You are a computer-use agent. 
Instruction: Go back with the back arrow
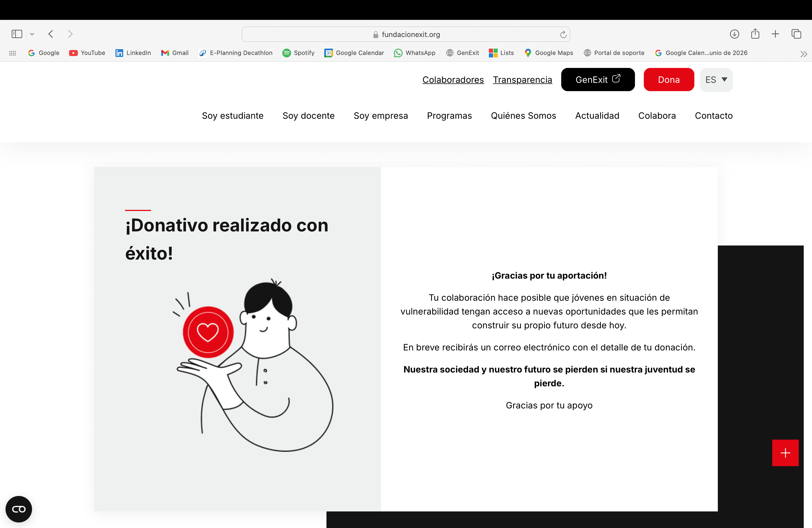point(51,34)
